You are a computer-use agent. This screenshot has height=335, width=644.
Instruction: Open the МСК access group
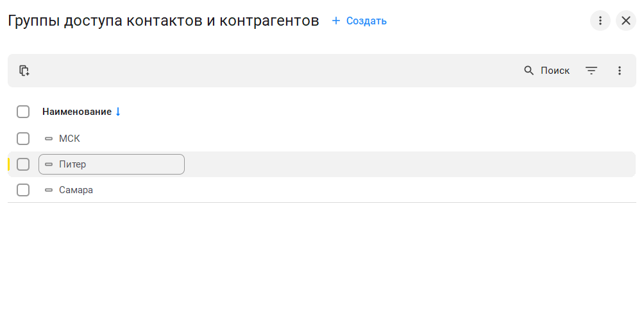tap(69, 139)
